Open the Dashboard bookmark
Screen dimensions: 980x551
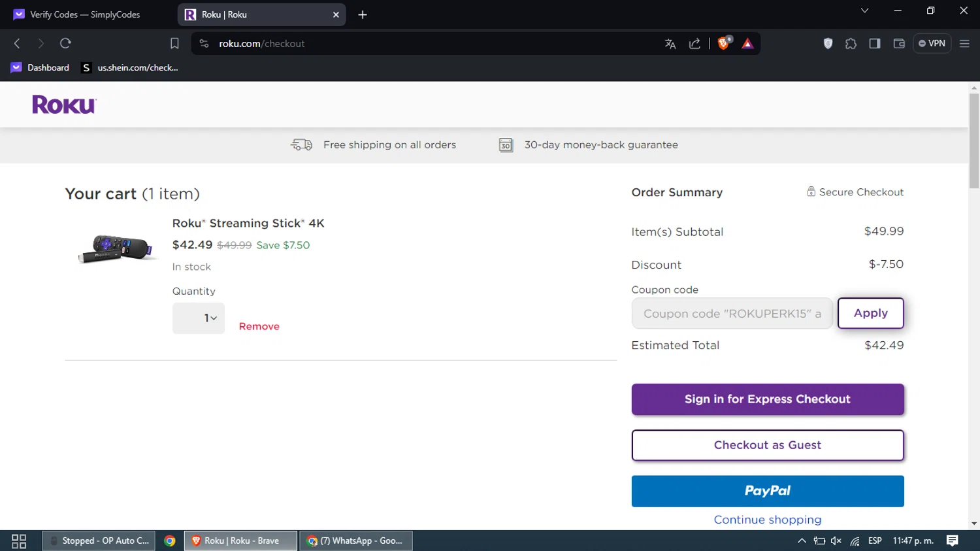click(x=41, y=67)
